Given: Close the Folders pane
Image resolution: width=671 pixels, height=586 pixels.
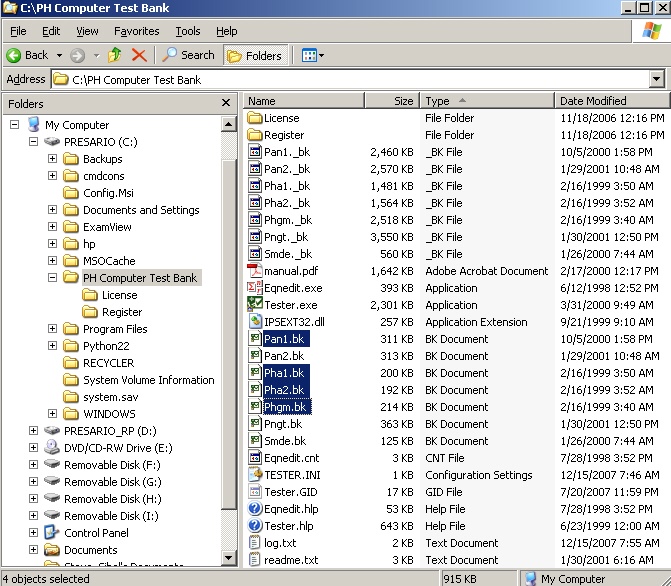Looking at the screenshot, I should 226,103.
